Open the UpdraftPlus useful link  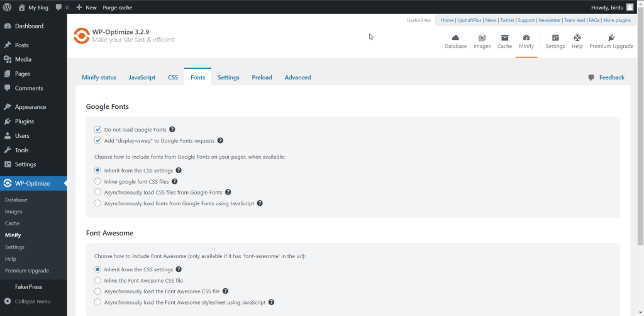tap(470, 20)
